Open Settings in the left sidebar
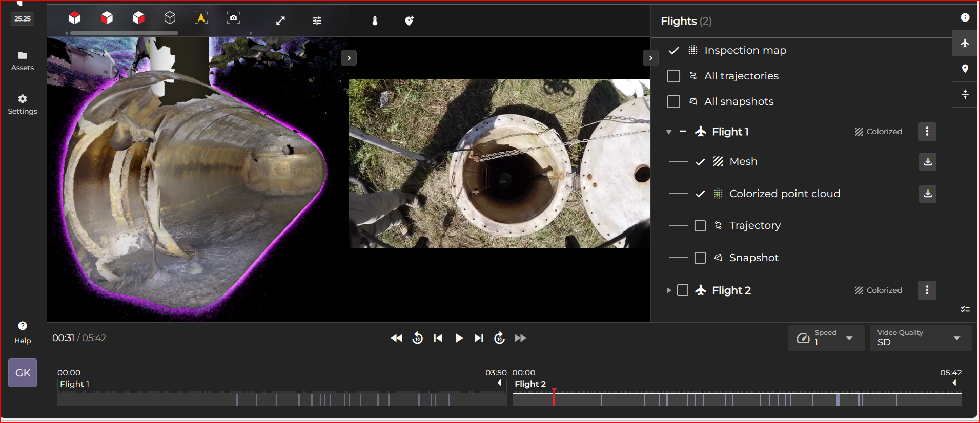The width and height of the screenshot is (980, 423). pos(23,104)
